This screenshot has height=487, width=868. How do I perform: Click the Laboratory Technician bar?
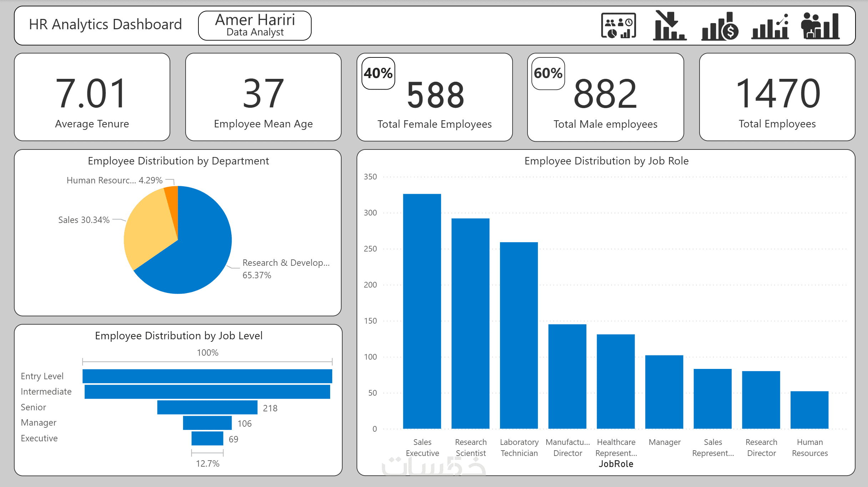[519, 335]
